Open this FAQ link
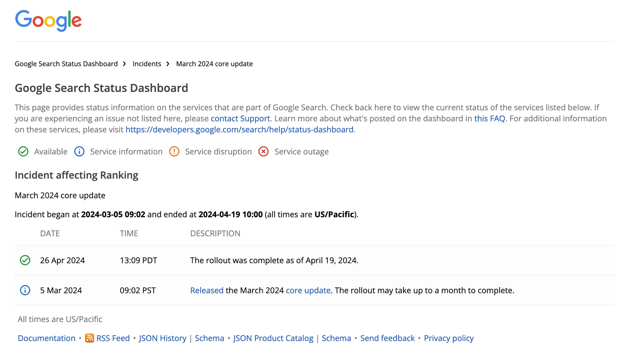The width and height of the screenshot is (633, 364). coord(489,118)
